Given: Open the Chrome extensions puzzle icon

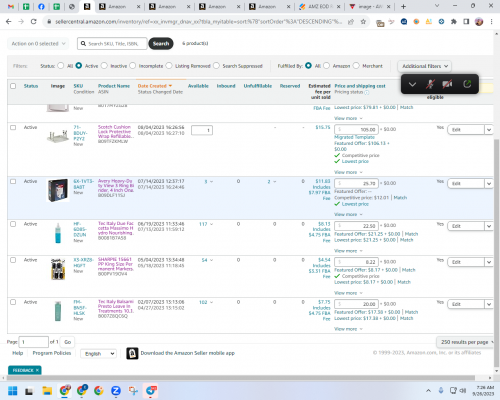Looking at the screenshot, I should 454,22.
